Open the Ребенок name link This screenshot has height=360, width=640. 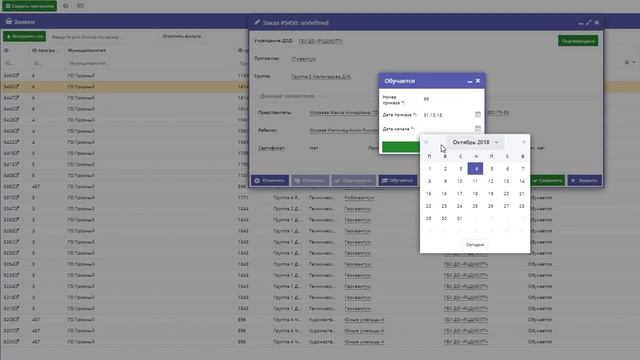click(344, 131)
